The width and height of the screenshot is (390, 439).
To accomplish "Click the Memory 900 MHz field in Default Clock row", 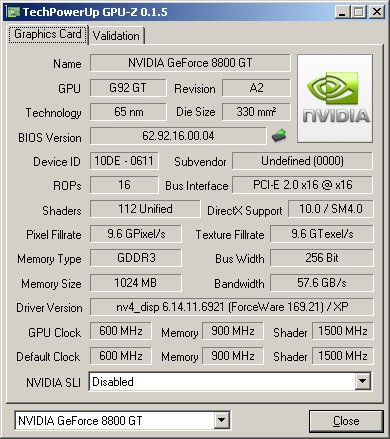I will pyautogui.click(x=233, y=356).
